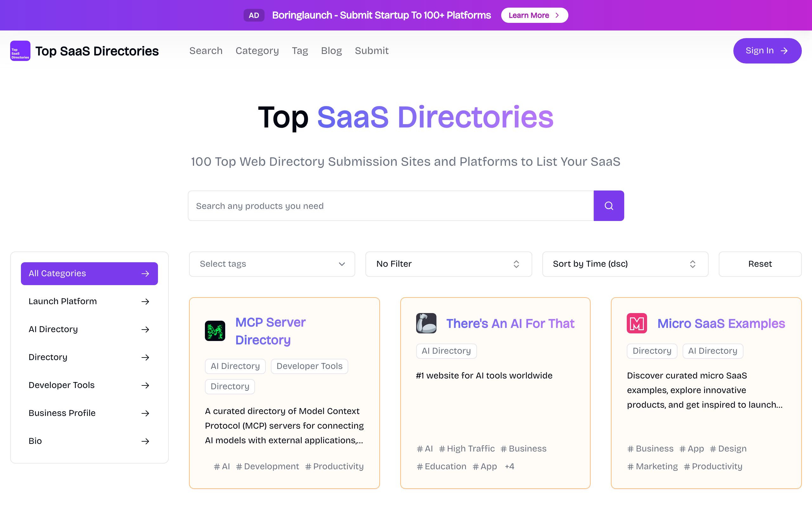Click arrow next to Directory category
The width and height of the screenshot is (812, 508).
(145, 357)
